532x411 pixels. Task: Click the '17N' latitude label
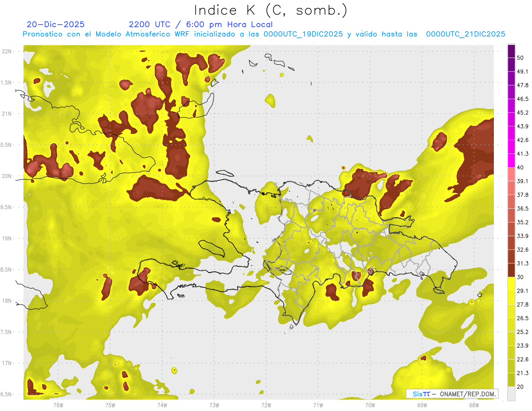coord(7,363)
